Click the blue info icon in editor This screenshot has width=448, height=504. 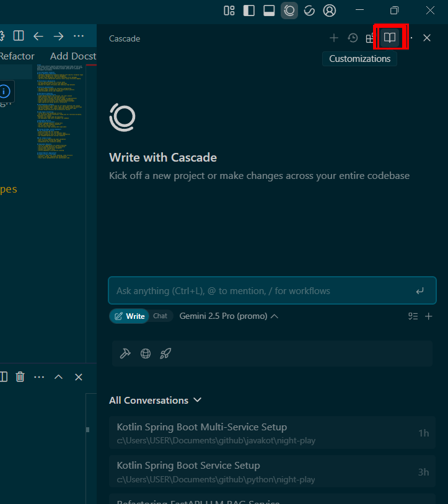coord(4,92)
